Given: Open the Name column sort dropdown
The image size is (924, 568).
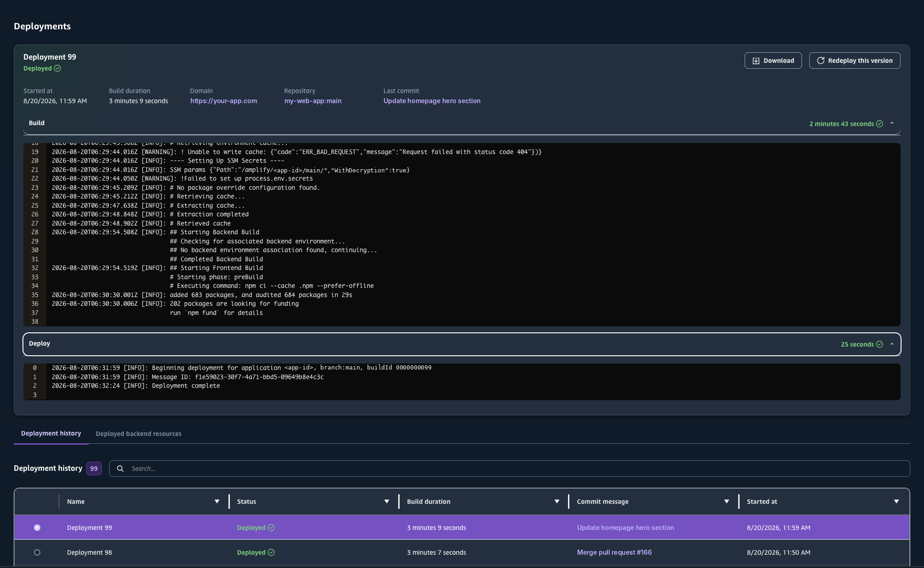Looking at the screenshot, I should coord(217,502).
